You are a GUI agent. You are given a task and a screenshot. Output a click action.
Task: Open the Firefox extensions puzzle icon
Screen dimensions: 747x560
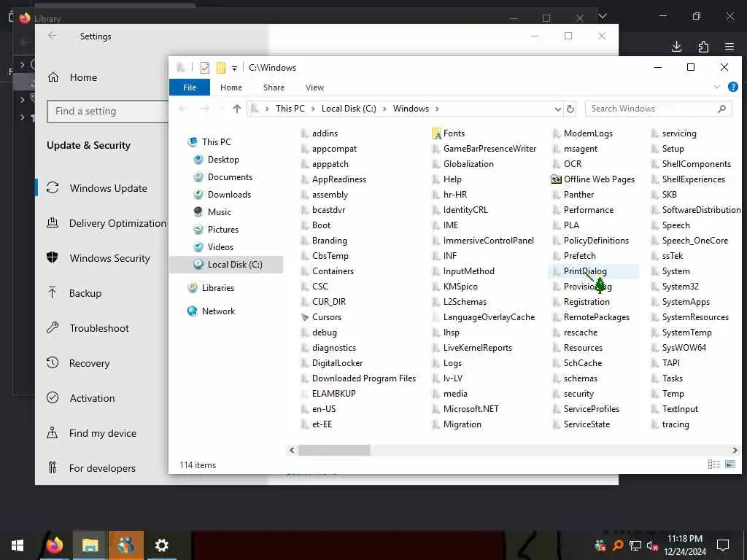pyautogui.click(x=703, y=46)
